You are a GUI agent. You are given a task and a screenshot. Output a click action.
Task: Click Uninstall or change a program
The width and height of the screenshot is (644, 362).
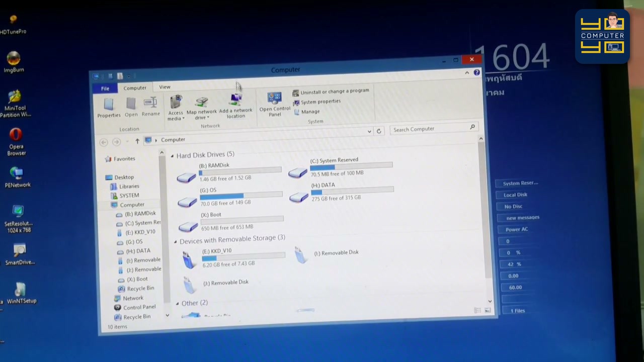(x=331, y=92)
